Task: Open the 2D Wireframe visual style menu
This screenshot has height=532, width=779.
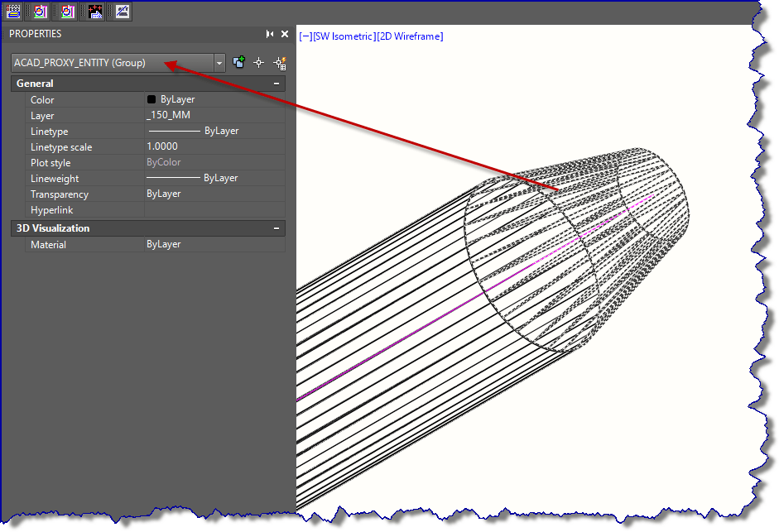Action: tap(410, 36)
